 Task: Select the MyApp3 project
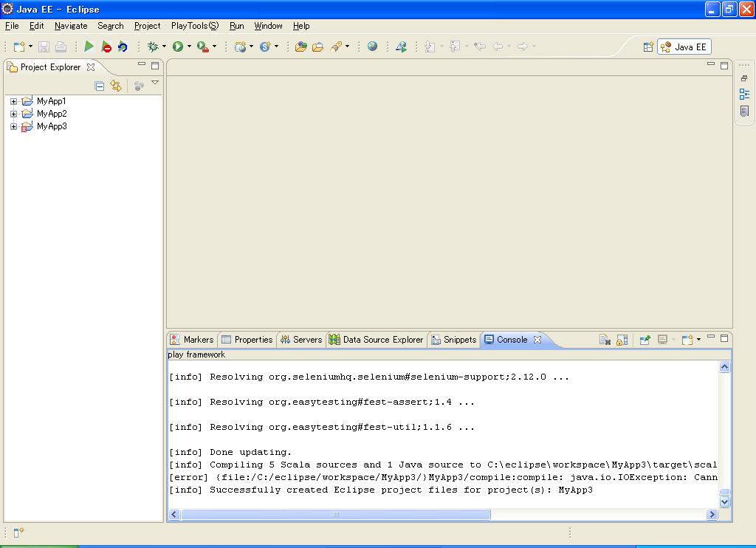point(52,126)
